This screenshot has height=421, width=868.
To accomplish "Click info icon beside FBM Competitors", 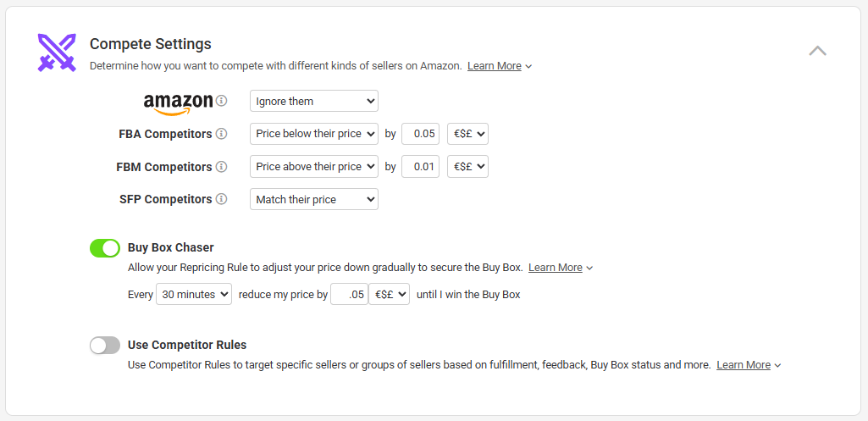I will [222, 167].
